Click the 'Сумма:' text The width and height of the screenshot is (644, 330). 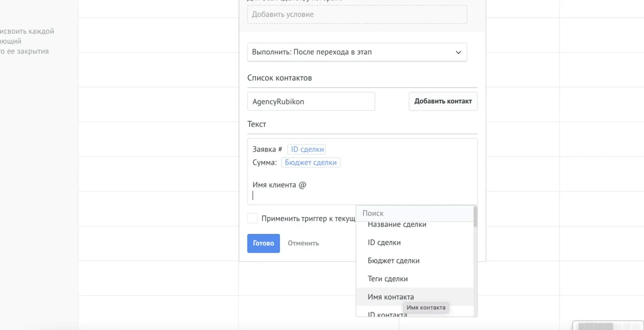point(264,162)
